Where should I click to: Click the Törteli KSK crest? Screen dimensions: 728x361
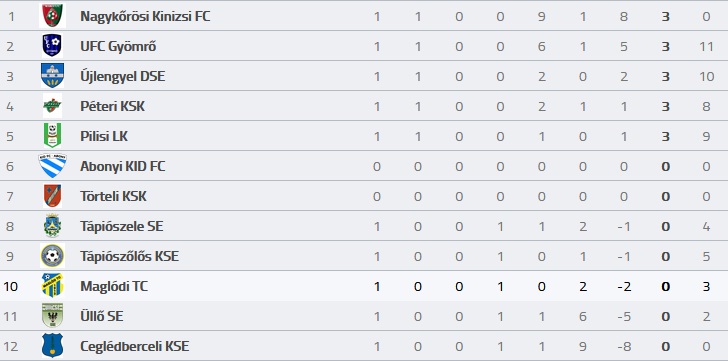coord(52,196)
